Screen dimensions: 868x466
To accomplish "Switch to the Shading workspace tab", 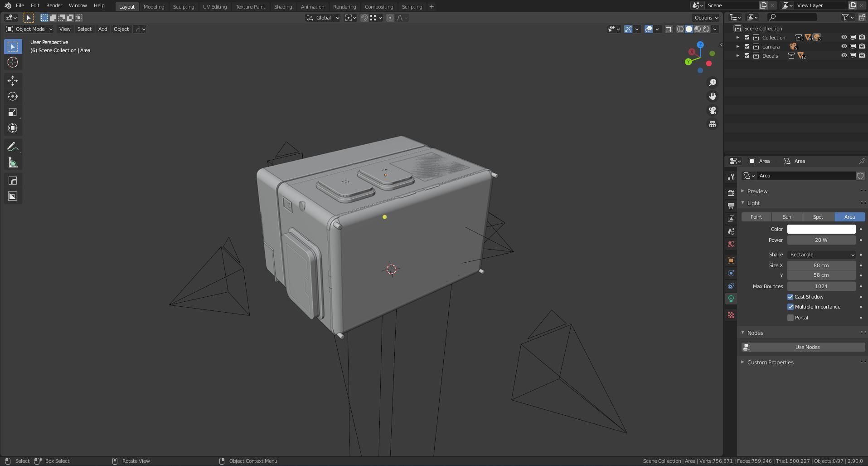I will [283, 7].
